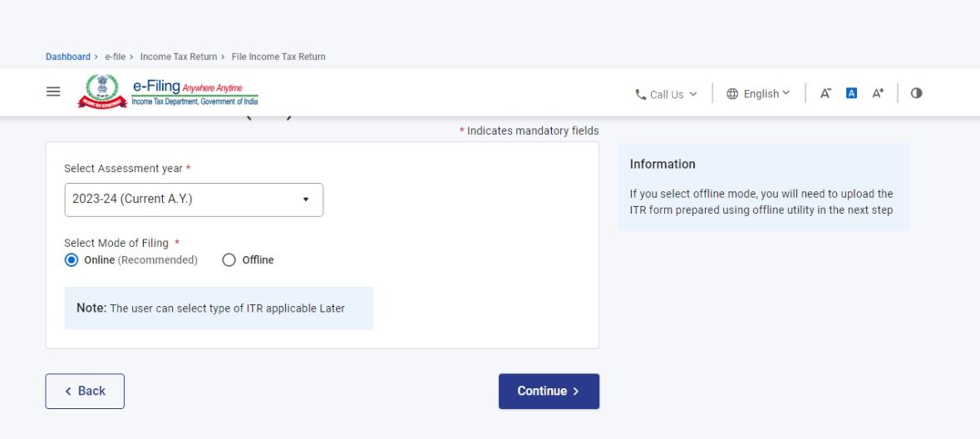Toggle high contrast mode icon
This screenshot has height=439, width=980.
[916, 93]
